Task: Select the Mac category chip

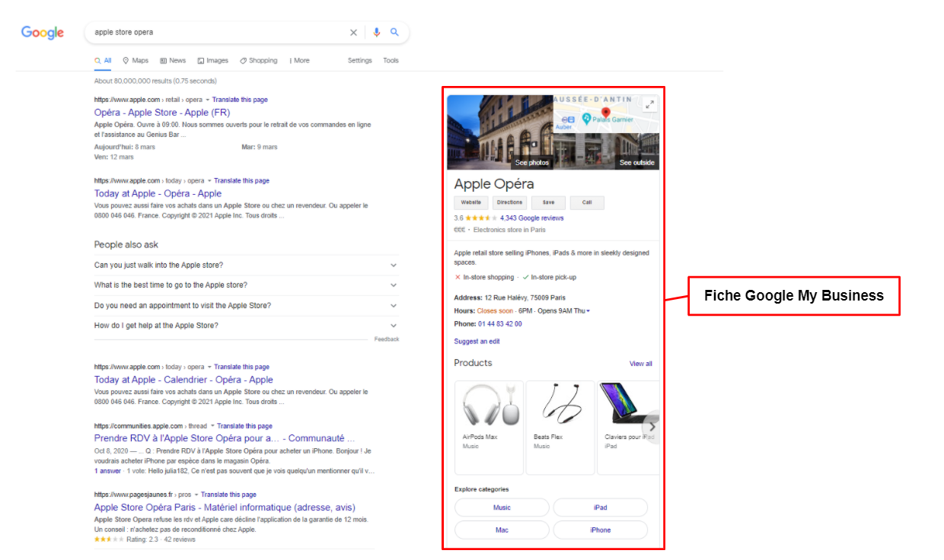Action: pyautogui.click(x=502, y=530)
